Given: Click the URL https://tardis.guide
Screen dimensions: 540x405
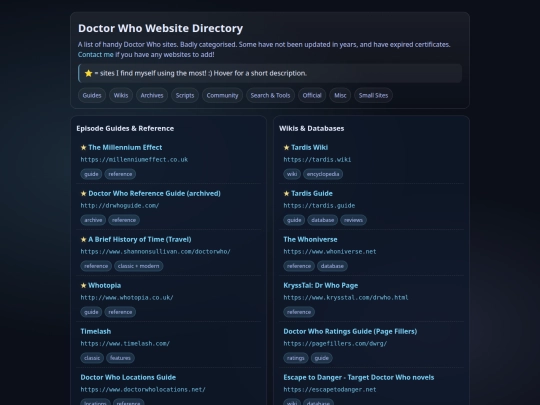Looking at the screenshot, I should (319, 206).
